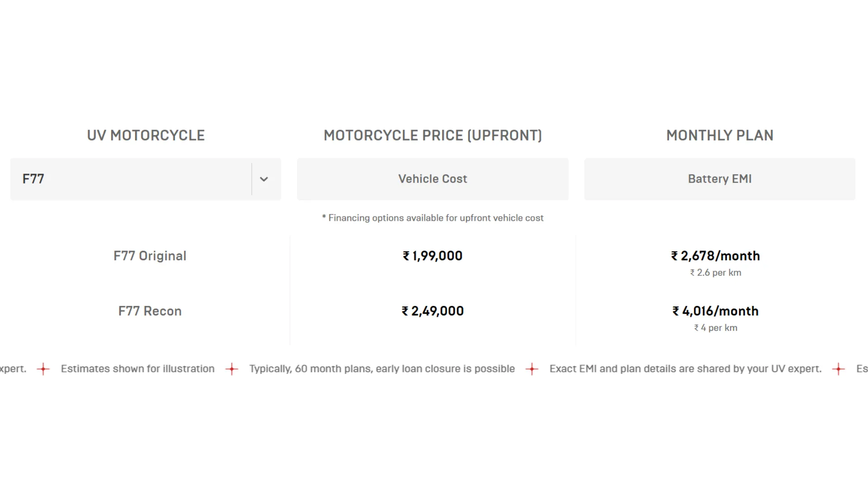
Task: Click red star before "Exact EMI and plan details"
Action: tap(532, 369)
